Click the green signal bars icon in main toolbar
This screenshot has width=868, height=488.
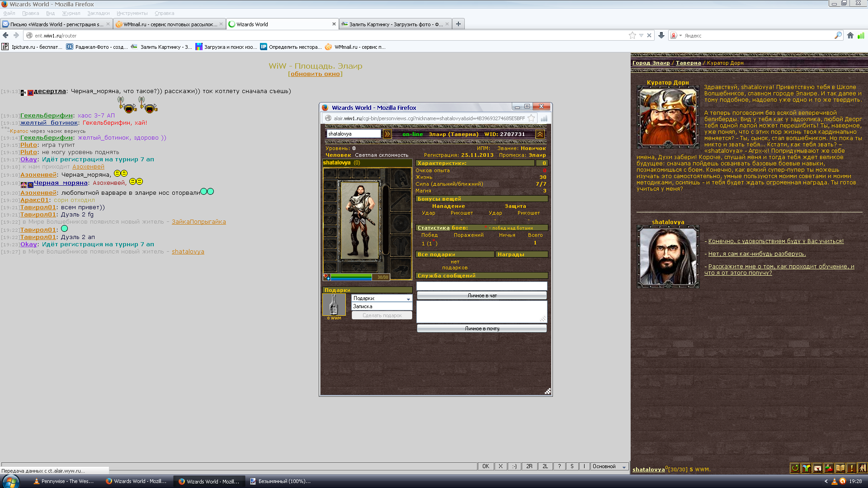click(x=861, y=35)
